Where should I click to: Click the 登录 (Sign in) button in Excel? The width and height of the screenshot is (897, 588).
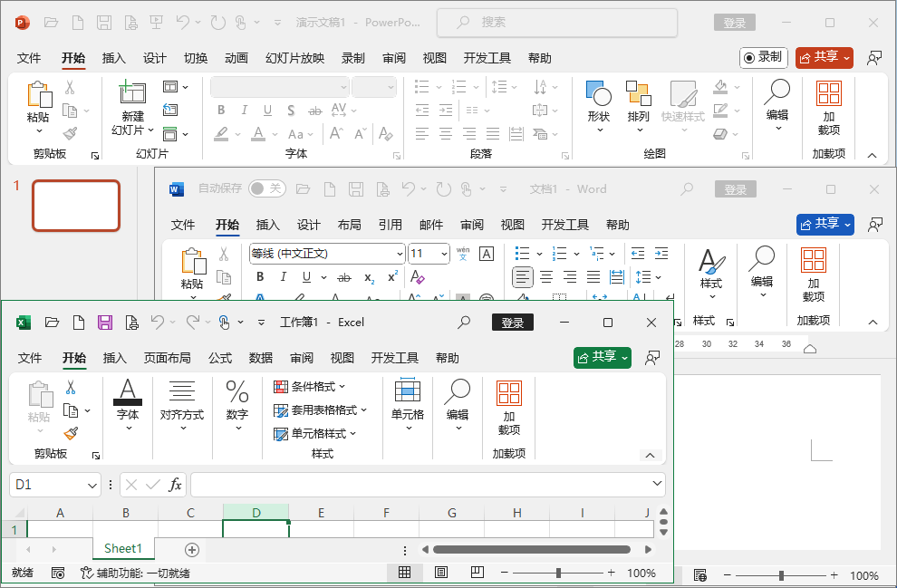(x=512, y=322)
